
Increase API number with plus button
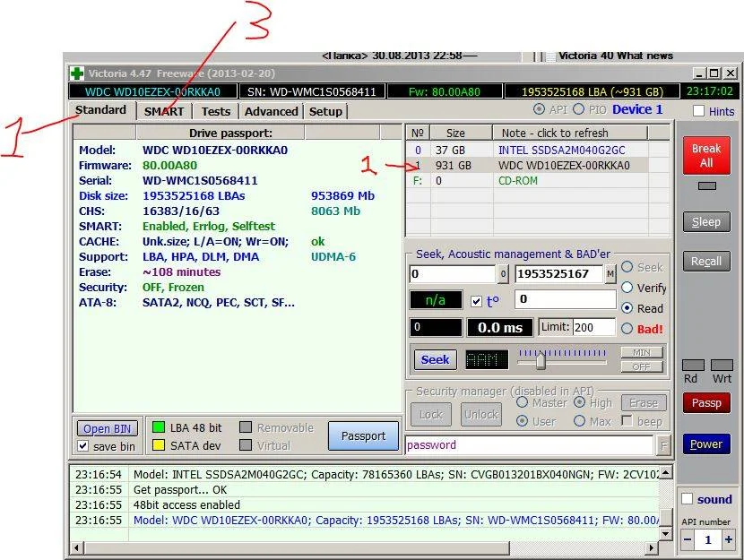(x=728, y=539)
